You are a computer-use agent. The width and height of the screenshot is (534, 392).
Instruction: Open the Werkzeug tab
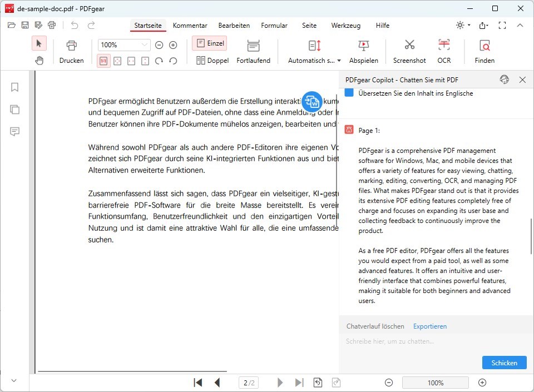pyautogui.click(x=345, y=26)
